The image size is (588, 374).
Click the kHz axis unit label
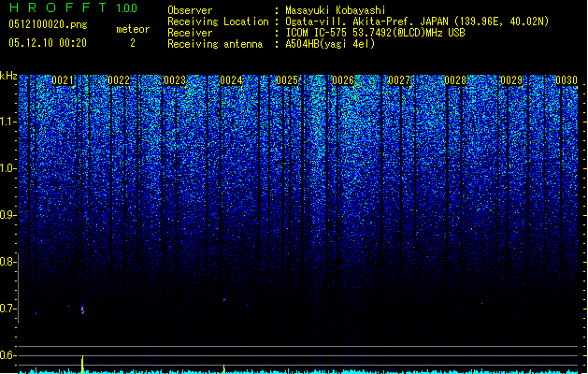click(8, 76)
